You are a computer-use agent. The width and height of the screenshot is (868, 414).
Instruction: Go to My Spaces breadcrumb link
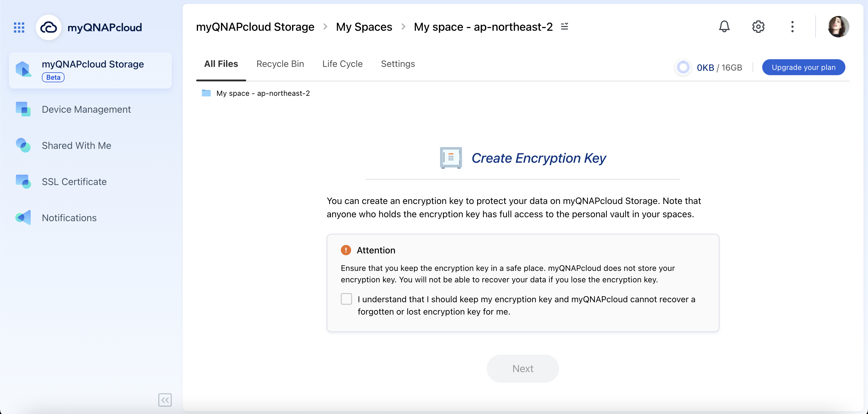pyautogui.click(x=364, y=27)
